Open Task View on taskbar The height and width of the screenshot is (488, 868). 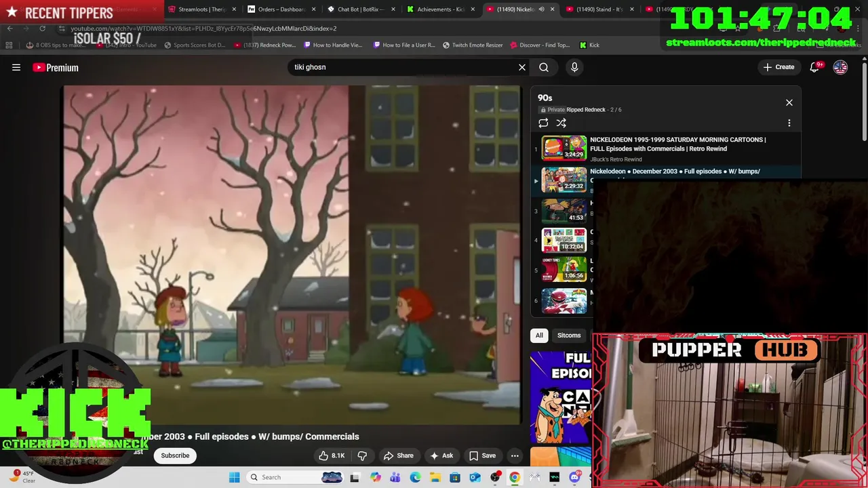point(354,477)
